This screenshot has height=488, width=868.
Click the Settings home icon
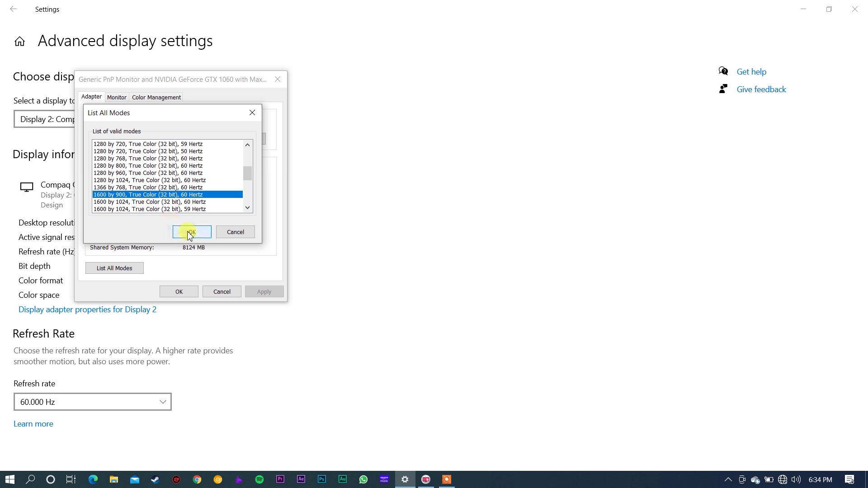[19, 41]
